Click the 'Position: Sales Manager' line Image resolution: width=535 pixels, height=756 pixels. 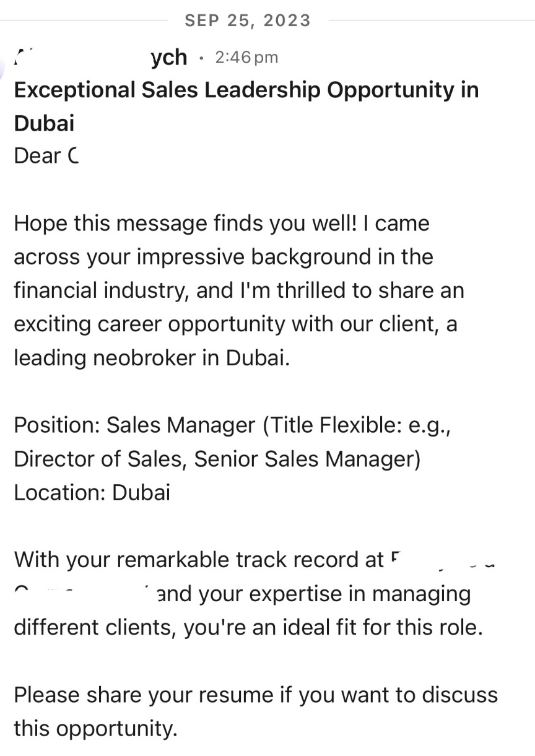232,425
